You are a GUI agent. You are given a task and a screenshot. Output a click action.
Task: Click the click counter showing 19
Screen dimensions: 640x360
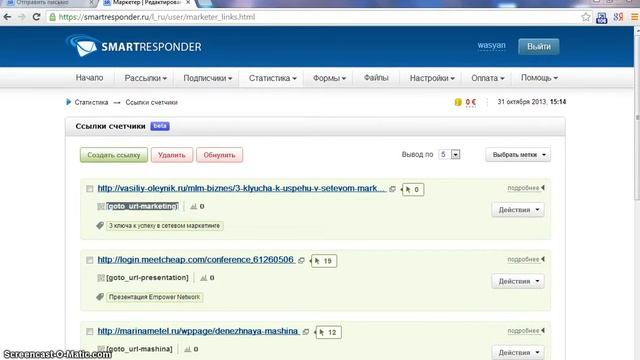coord(324,261)
